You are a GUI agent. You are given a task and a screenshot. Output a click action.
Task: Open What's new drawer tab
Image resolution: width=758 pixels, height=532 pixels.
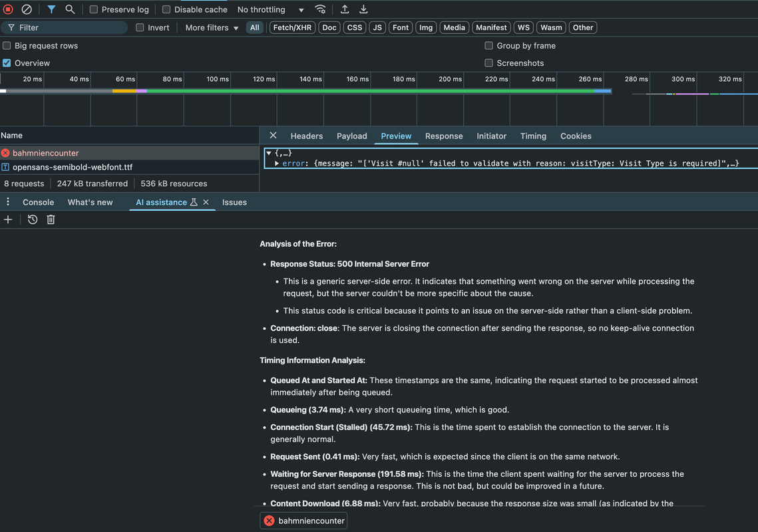[90, 202]
